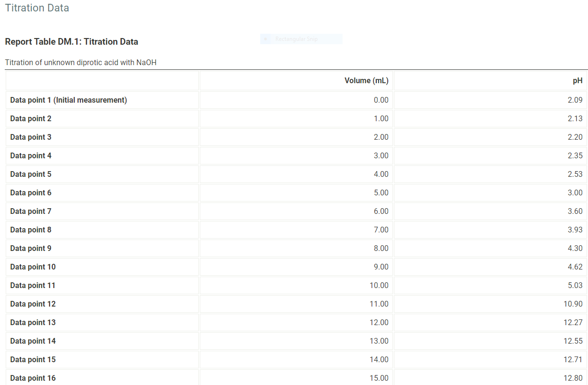588x385 pixels.
Task: Click the Data point 16 row label
Action: [x=33, y=378]
